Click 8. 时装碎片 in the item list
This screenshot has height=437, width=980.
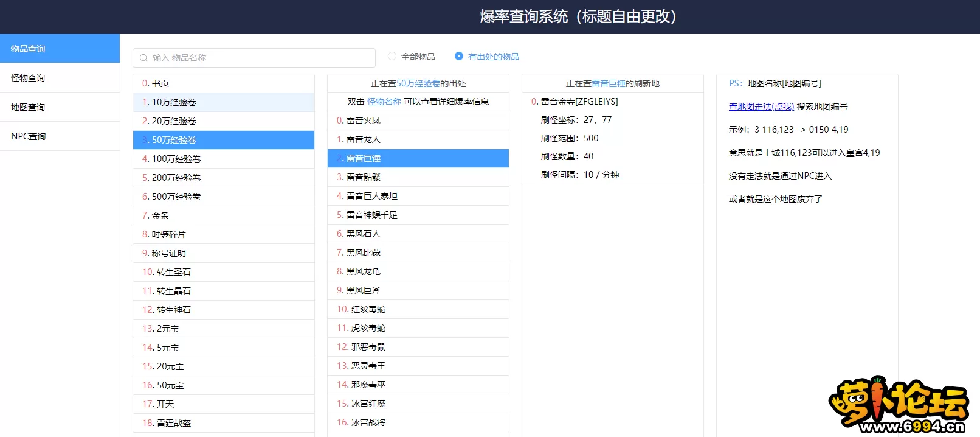point(224,234)
